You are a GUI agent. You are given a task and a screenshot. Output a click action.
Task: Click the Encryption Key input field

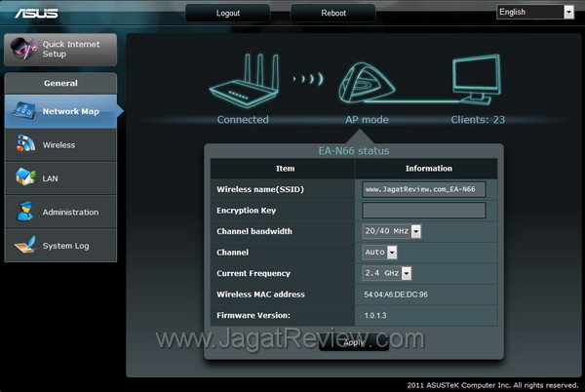point(424,211)
